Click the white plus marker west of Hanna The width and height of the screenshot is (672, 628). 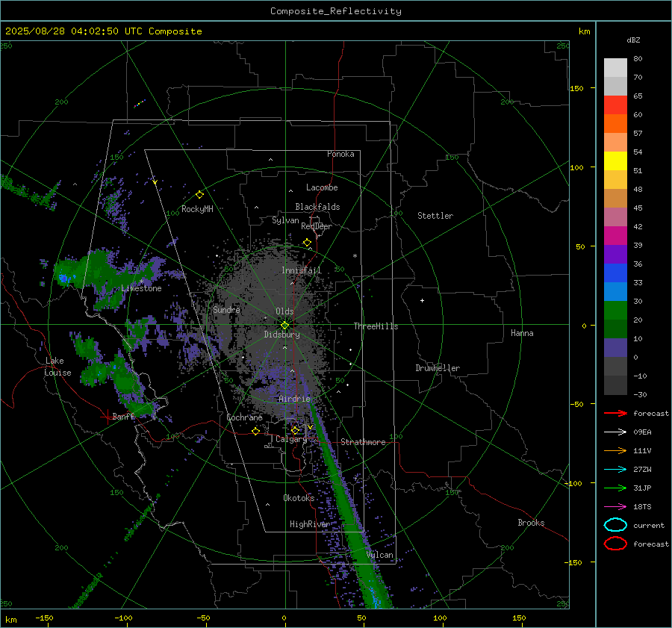click(x=422, y=300)
